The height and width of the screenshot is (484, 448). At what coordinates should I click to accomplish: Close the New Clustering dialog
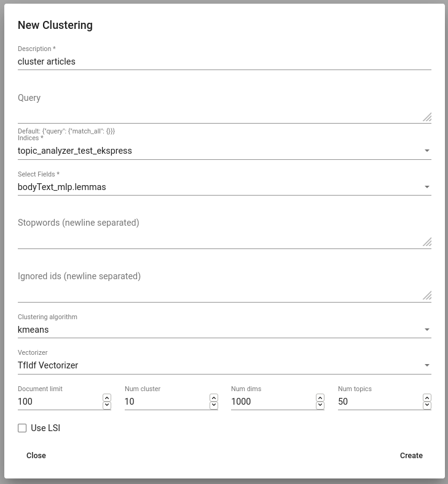pos(36,456)
